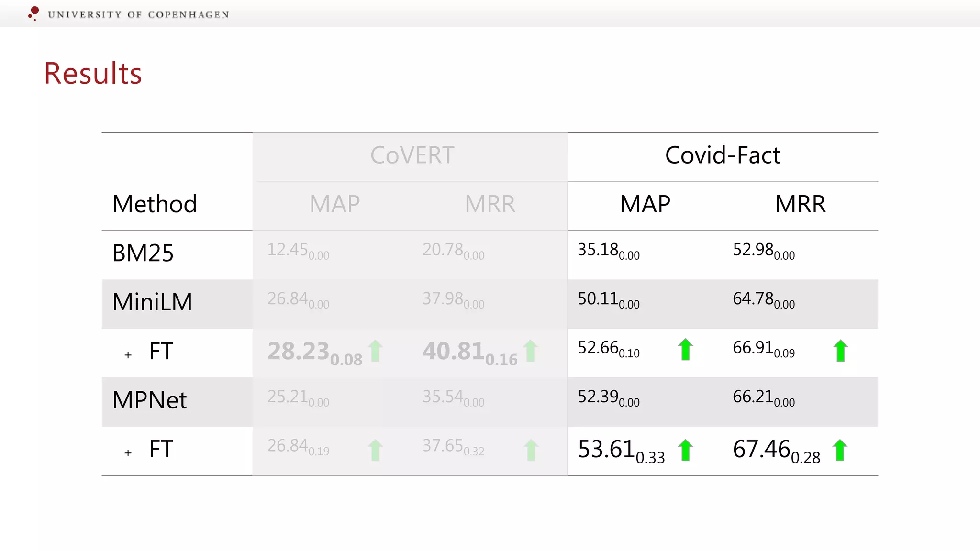Image resolution: width=980 pixels, height=551 pixels.
Task: Click the '25.21' MPNet CoVERT MAP cell
Action: [298, 397]
